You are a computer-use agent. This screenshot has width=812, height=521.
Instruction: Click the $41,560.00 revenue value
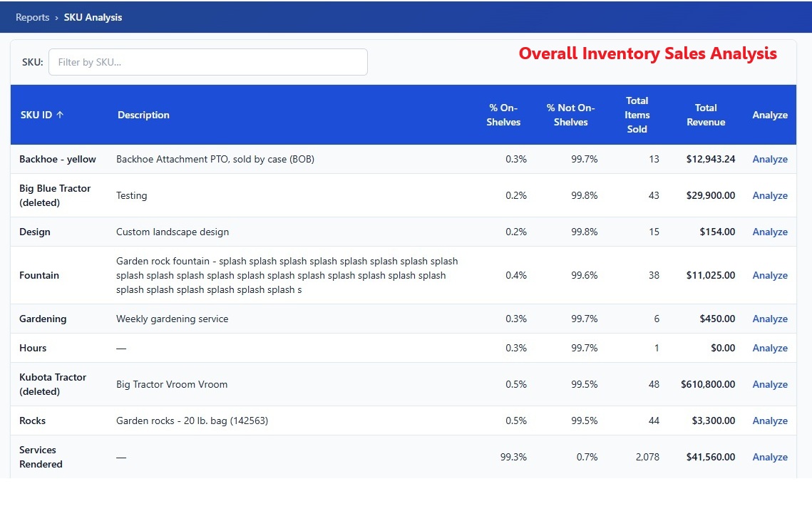tap(711, 457)
